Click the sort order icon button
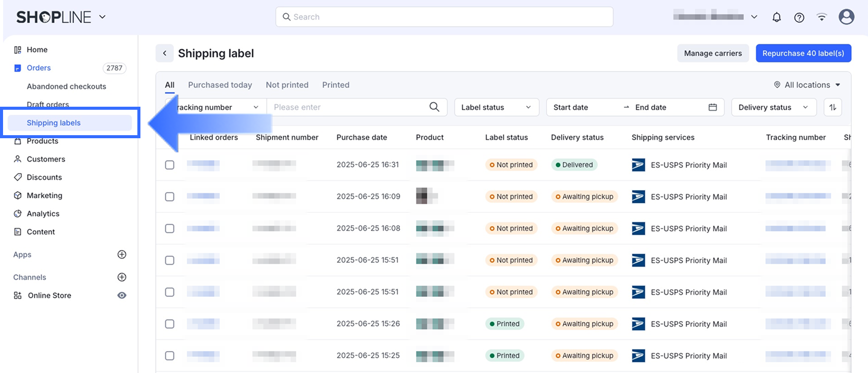The width and height of the screenshot is (868, 373). (832, 107)
